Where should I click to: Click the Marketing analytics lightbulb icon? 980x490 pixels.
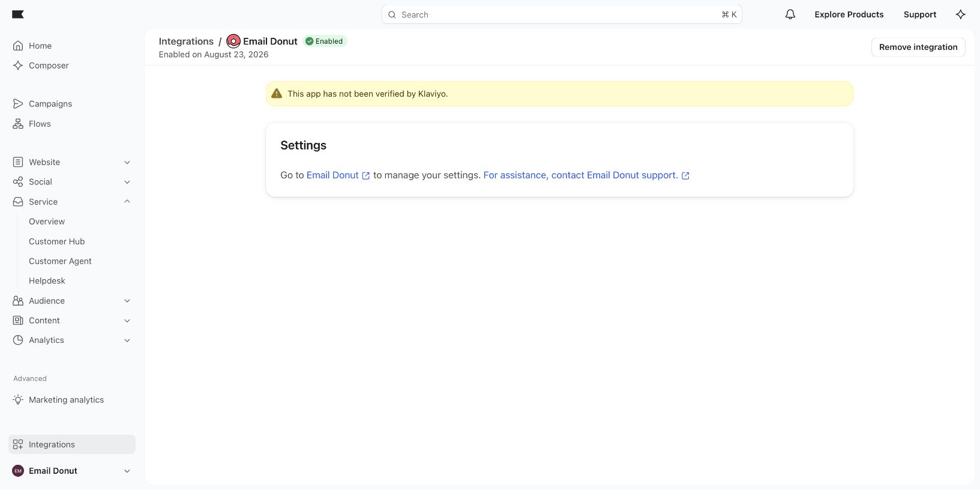pos(18,400)
